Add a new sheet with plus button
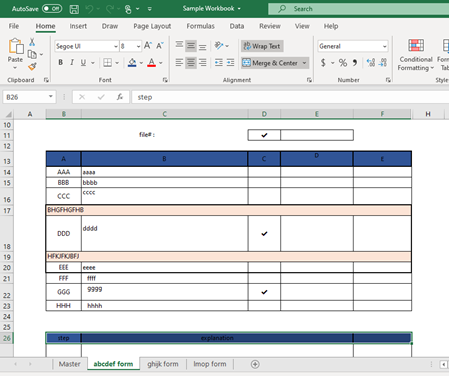The height and width of the screenshot is (376, 449). coord(255,364)
